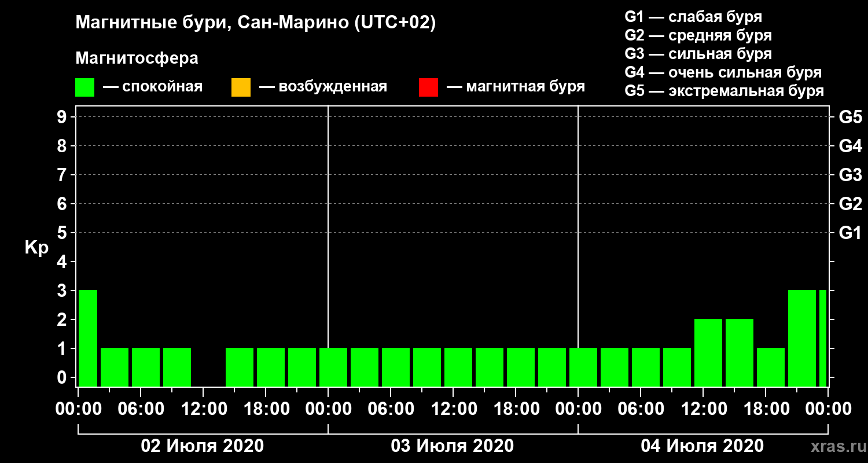Click the G1 — слабая буря legend entry
This screenshot has width=868, height=463.
pos(693,17)
